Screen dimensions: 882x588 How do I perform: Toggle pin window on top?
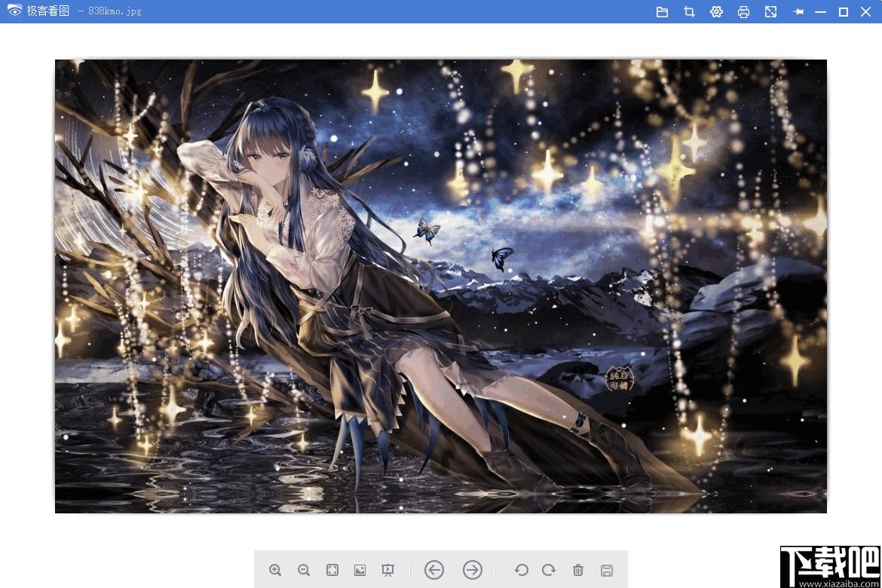[798, 12]
